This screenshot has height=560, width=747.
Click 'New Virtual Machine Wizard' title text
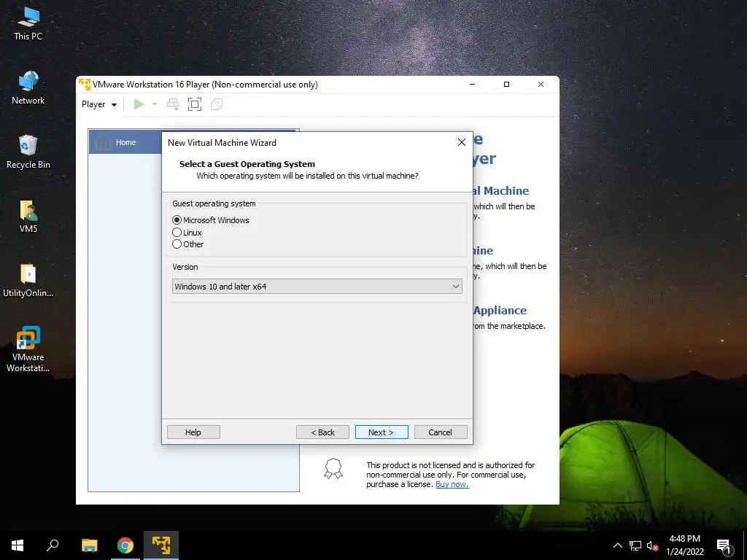222,142
